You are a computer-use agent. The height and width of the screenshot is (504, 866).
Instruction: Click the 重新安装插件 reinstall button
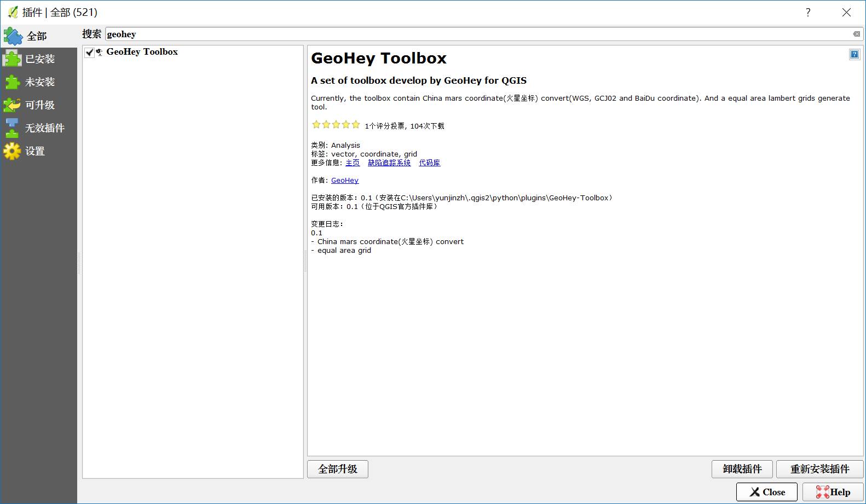(820, 469)
